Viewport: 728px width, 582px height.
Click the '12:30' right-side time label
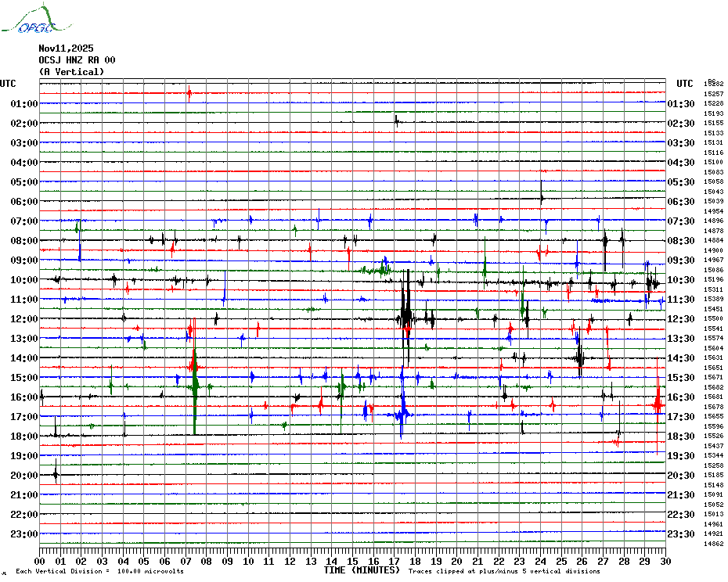(681, 319)
